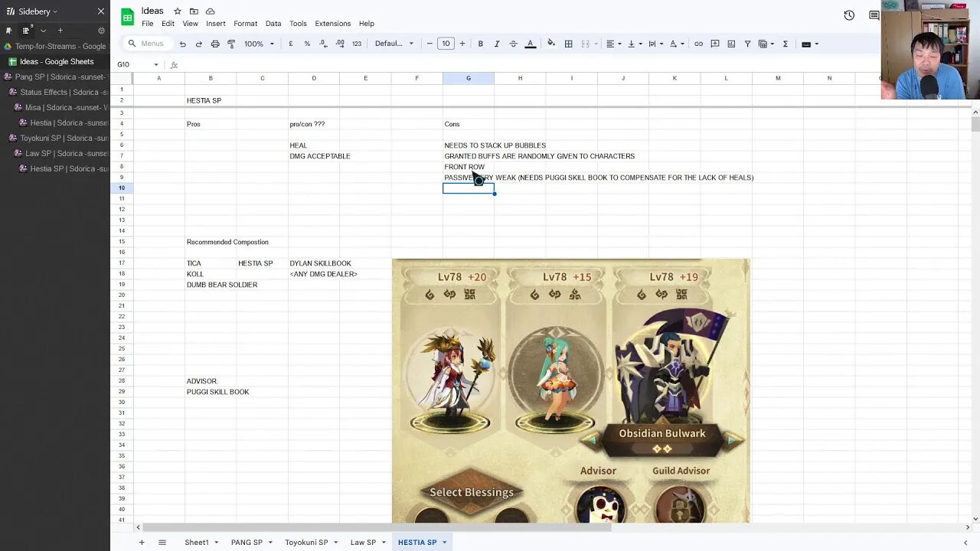Open the zoom level 100% dropdown
The height and width of the screenshot is (551, 980).
coord(259,44)
